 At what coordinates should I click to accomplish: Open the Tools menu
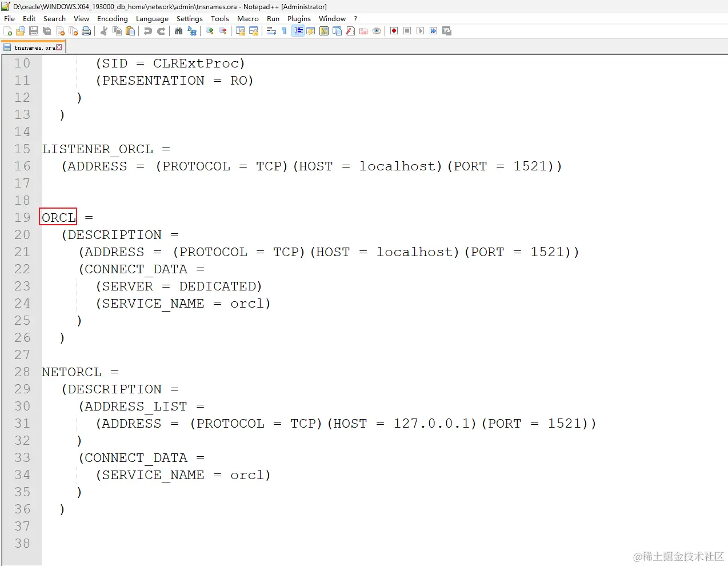[220, 18]
